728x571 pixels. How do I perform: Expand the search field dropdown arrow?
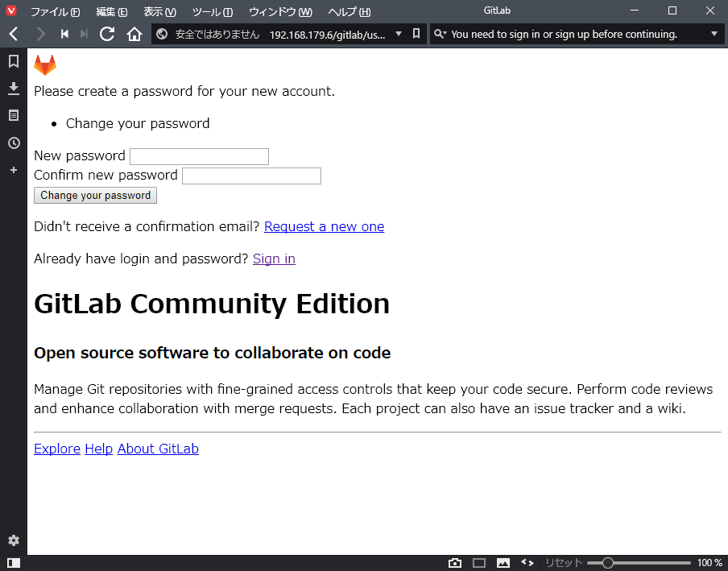click(x=714, y=34)
